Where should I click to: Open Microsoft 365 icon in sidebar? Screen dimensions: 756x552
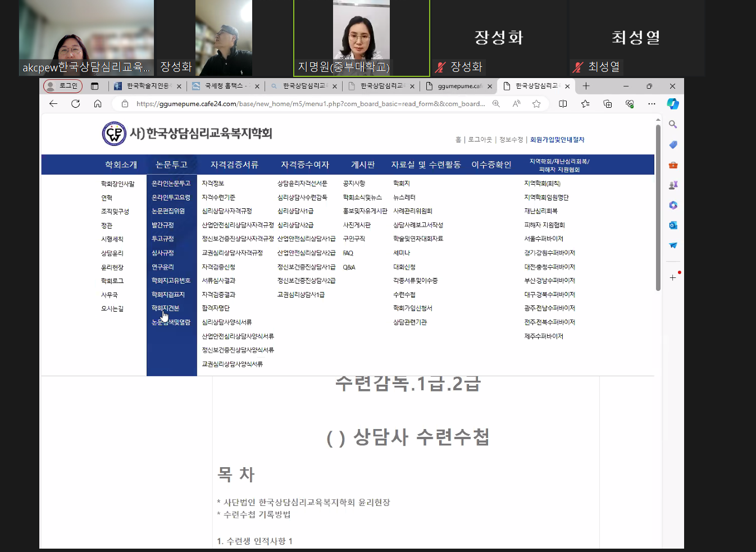(x=673, y=205)
